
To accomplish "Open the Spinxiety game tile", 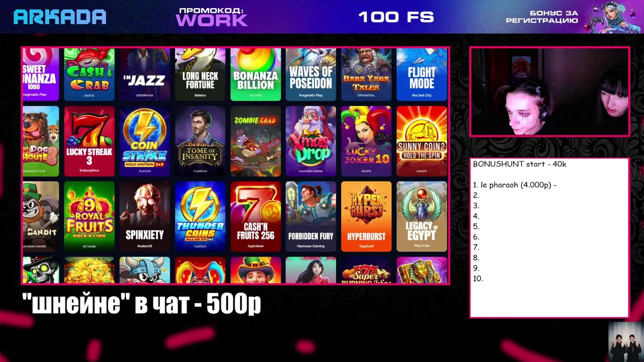I will tap(144, 217).
